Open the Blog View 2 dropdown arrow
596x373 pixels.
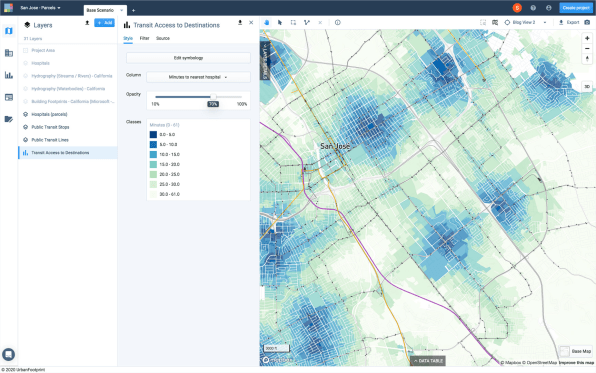tap(545, 22)
